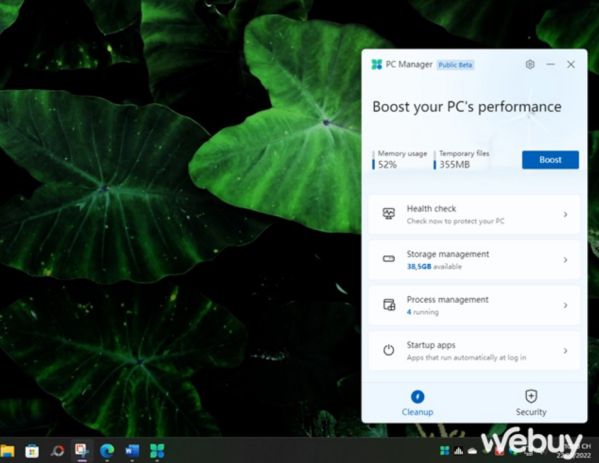Click the PC Manager logo in title bar

click(x=377, y=65)
